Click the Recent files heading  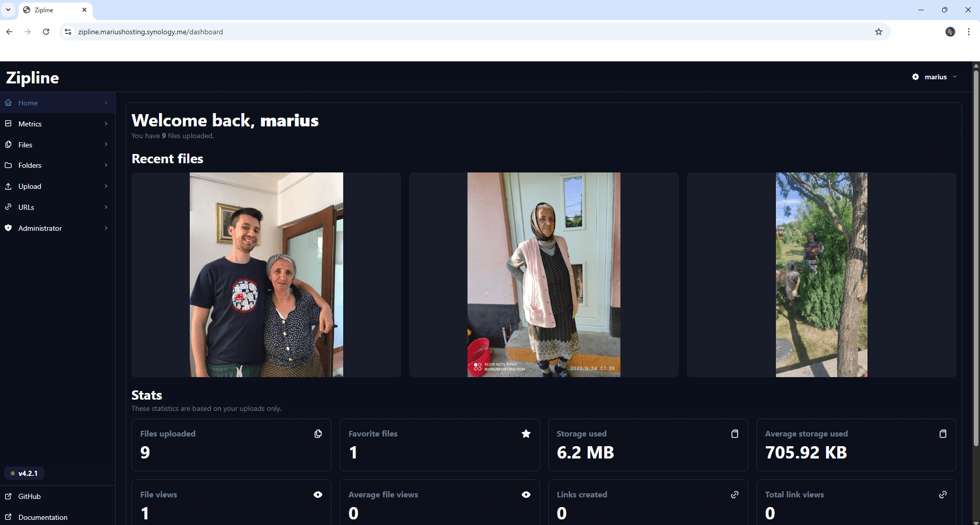pos(167,159)
